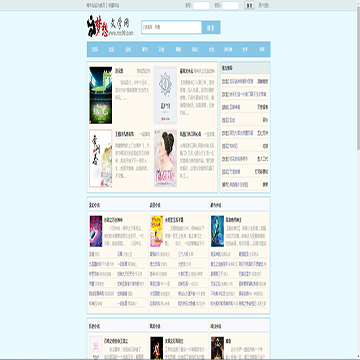
Task: Click the small login button in top bar
Action: [249, 5]
